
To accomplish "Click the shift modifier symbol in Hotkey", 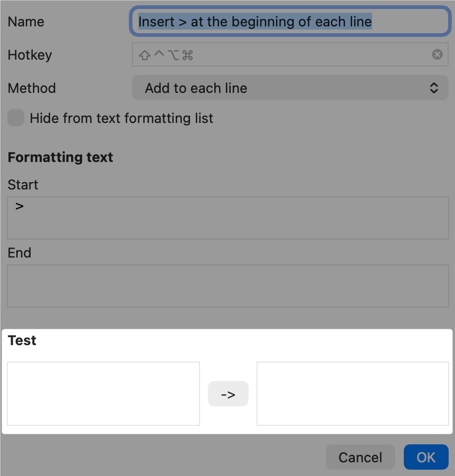I will point(145,55).
